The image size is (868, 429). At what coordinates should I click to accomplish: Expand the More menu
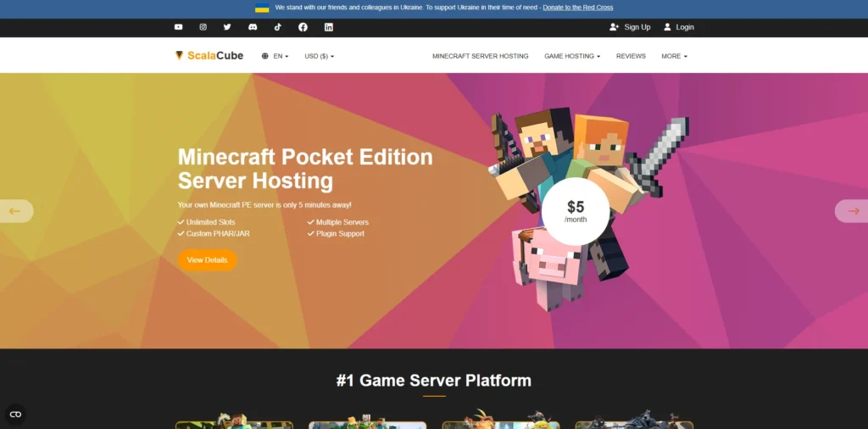(x=674, y=56)
